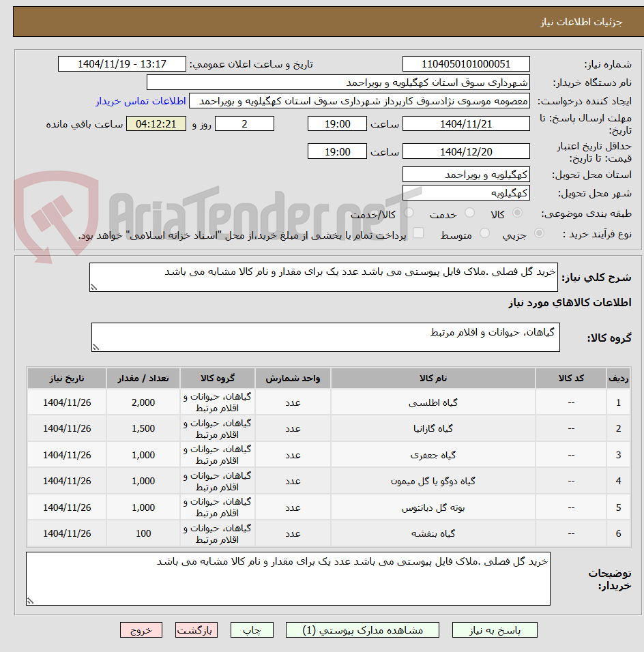Click the request creator name field
Viewport: 644px width, 652px height.
[x=360, y=101]
